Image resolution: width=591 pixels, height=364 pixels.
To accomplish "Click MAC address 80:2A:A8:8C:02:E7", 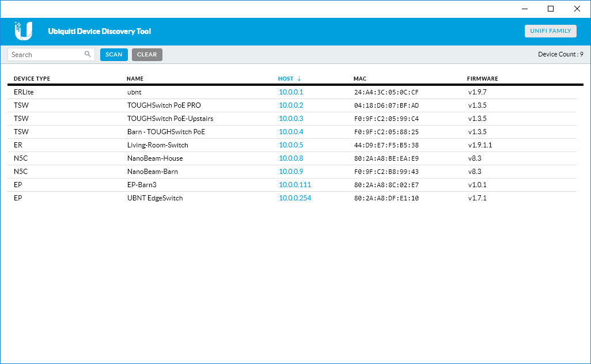I will 387,185.
